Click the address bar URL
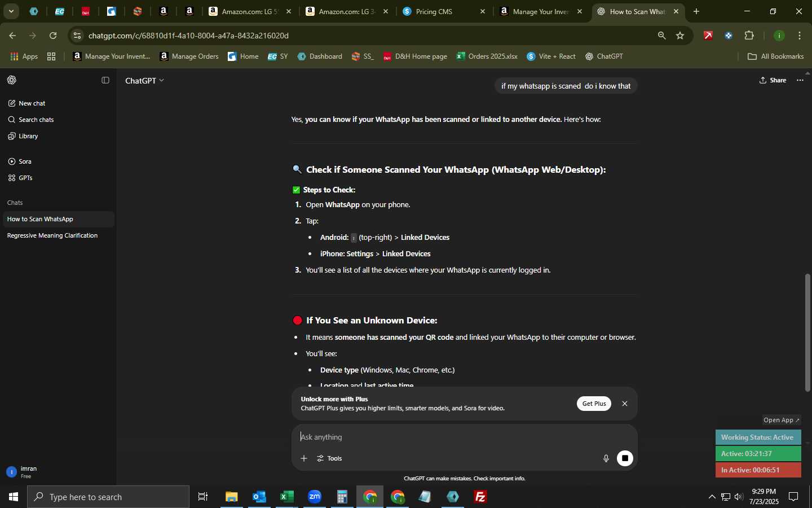 coord(188,36)
